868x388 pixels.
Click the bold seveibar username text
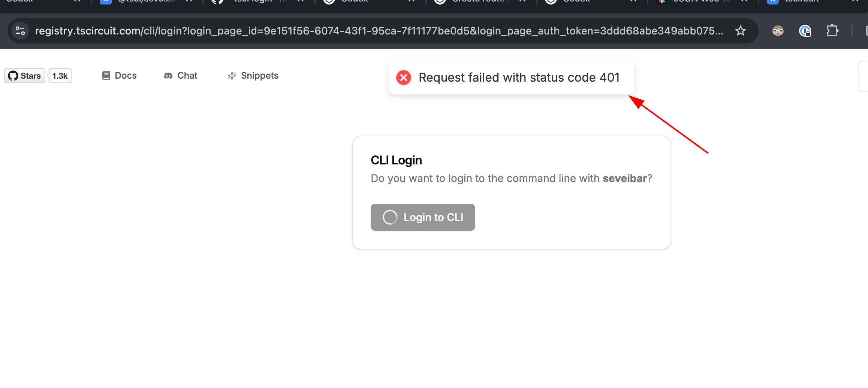click(624, 178)
